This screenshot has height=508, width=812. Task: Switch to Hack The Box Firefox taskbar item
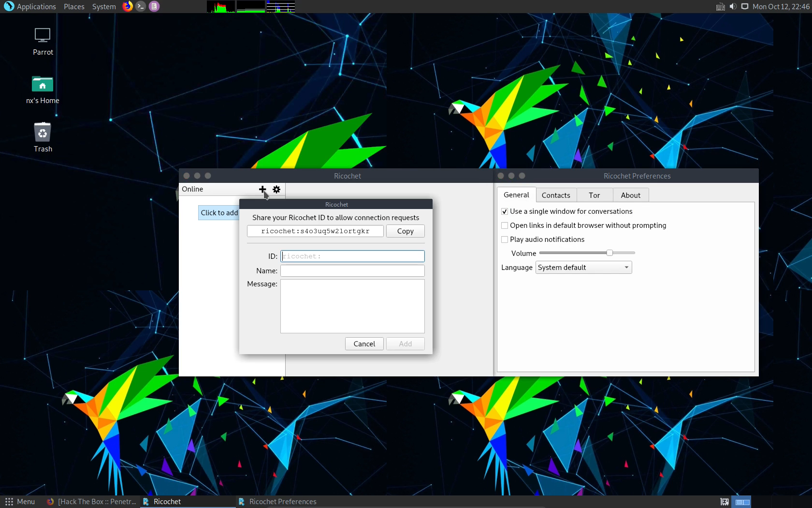(91, 502)
